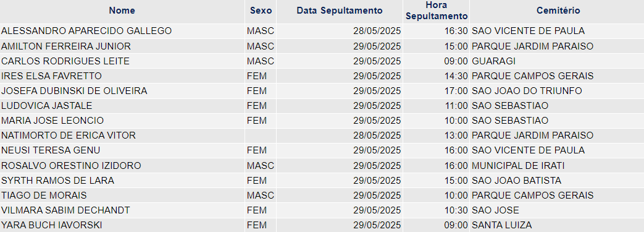Click the SAO JOAO DO TRIUNFO cell
This screenshot has width=644, height=232.
(557, 91)
